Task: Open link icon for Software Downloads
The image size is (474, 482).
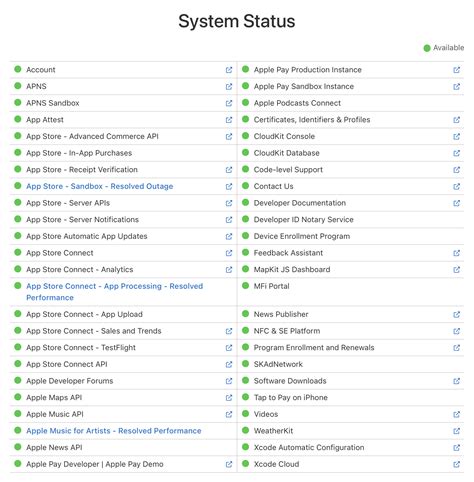Action: coord(457,381)
